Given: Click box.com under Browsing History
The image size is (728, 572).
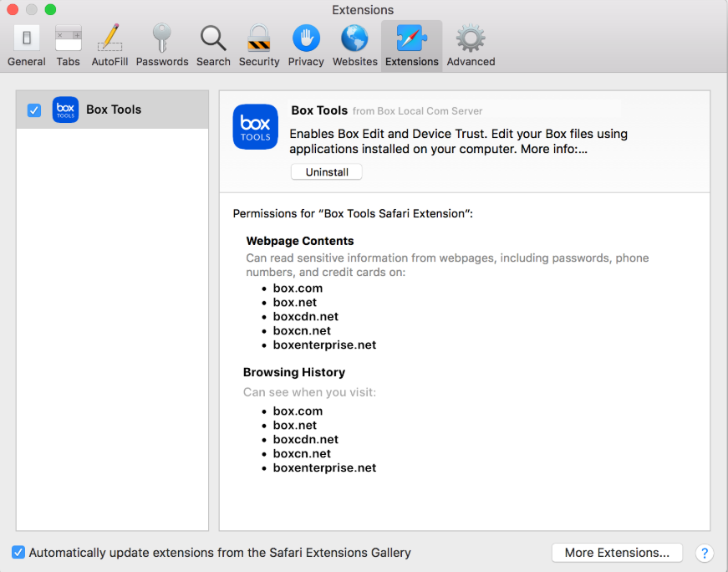Looking at the screenshot, I should (x=298, y=411).
